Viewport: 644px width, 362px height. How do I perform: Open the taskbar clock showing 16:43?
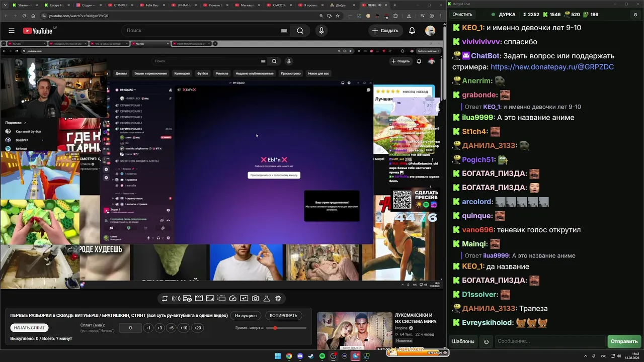(x=632, y=356)
